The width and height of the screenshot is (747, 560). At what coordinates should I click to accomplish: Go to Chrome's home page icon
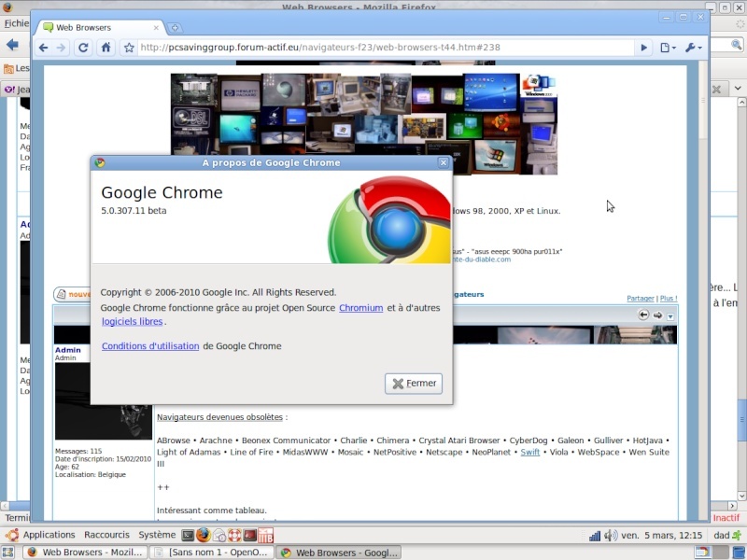coord(106,48)
